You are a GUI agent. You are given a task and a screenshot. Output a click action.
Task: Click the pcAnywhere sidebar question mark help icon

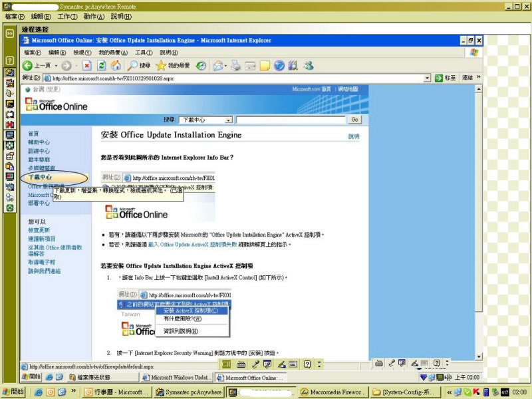10,61
